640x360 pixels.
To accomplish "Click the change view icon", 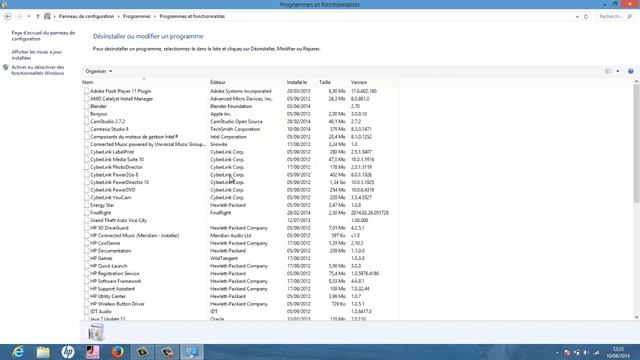I will (608, 71).
